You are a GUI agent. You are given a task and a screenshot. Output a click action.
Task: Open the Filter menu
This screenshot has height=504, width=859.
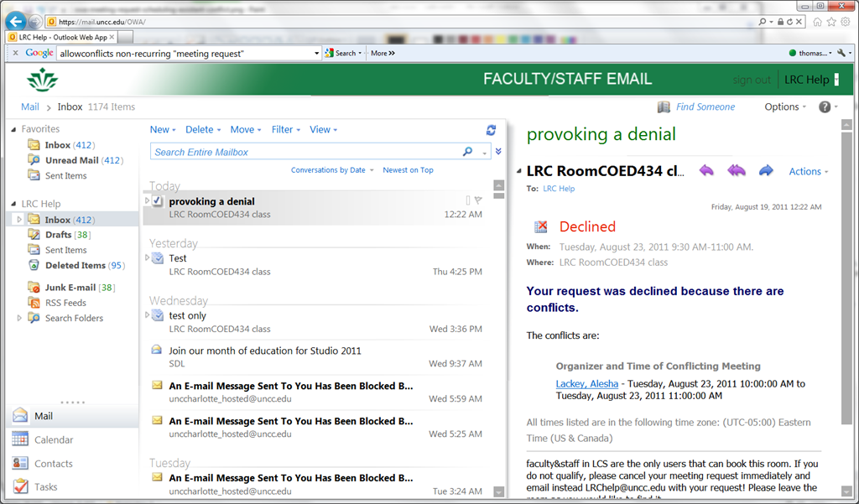[285, 130]
